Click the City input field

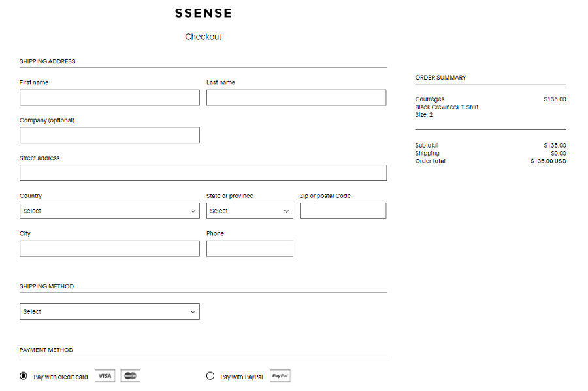(110, 248)
